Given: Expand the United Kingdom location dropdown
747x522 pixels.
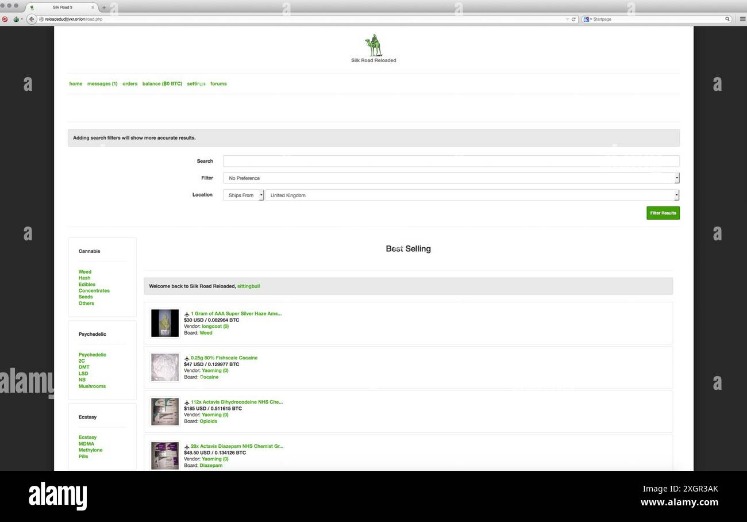Looking at the screenshot, I should [x=472, y=195].
